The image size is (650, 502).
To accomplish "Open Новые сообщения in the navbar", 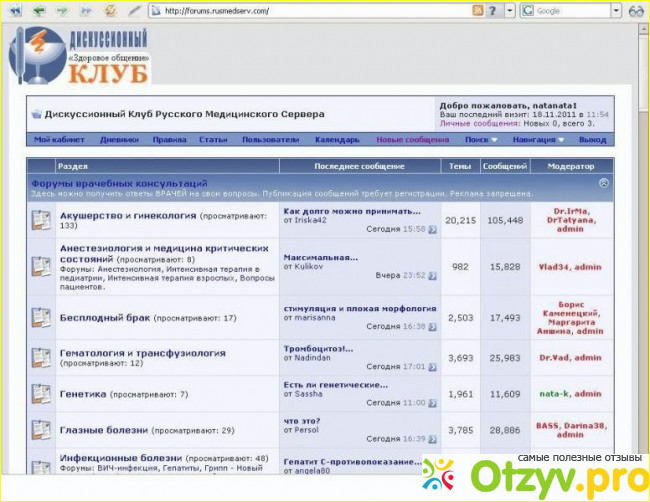I will (x=412, y=140).
